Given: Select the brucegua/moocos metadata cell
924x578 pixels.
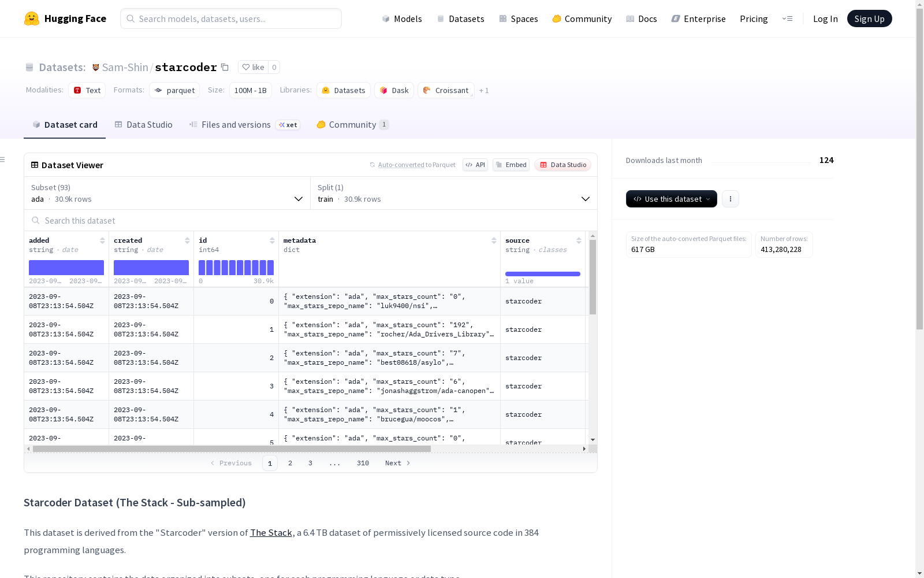Looking at the screenshot, I should point(389,414).
